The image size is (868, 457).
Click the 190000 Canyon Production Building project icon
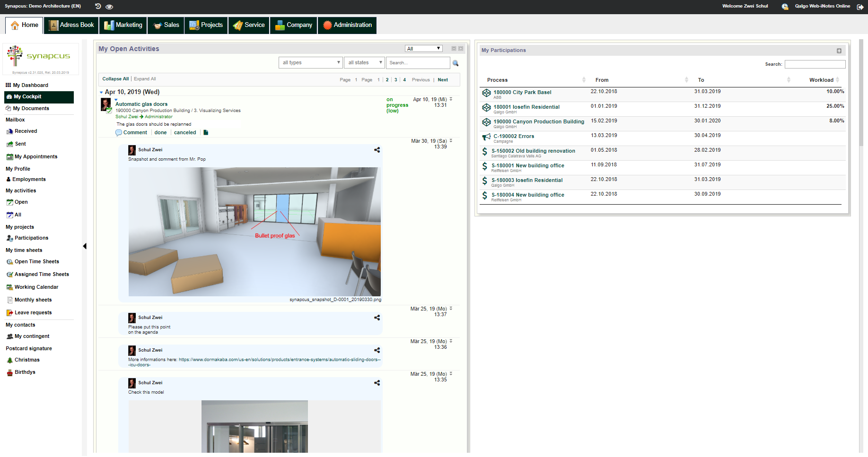pyautogui.click(x=486, y=122)
